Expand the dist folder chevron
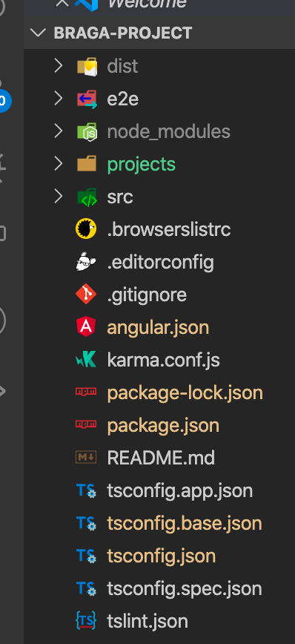Screen dimensions: 295x644 click(59, 66)
